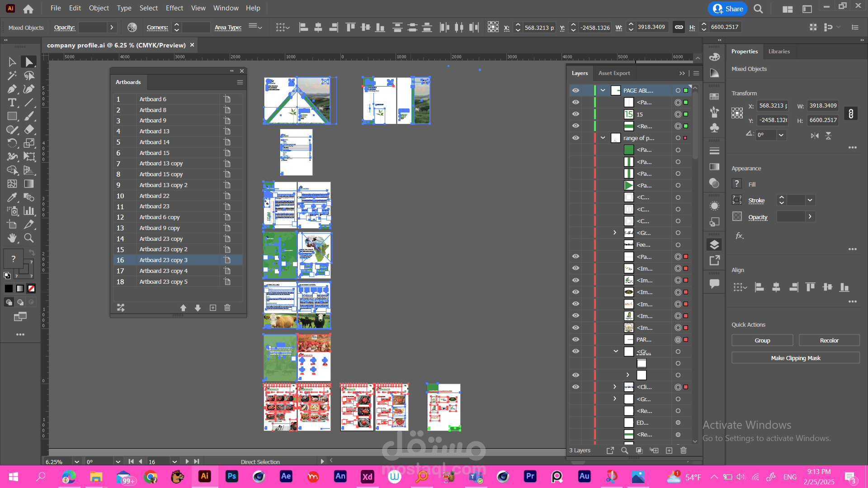Click the Make Clipping Mask button
The image size is (868, 488).
796,358
